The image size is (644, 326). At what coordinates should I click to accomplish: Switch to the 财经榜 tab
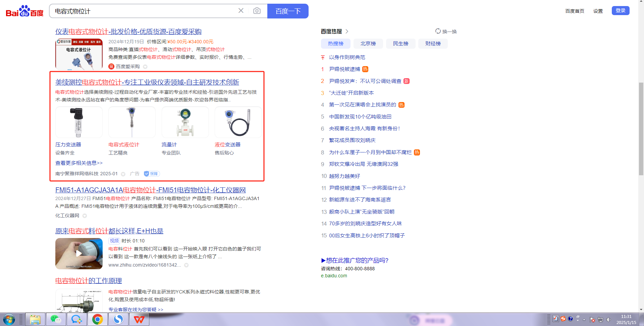[433, 44]
